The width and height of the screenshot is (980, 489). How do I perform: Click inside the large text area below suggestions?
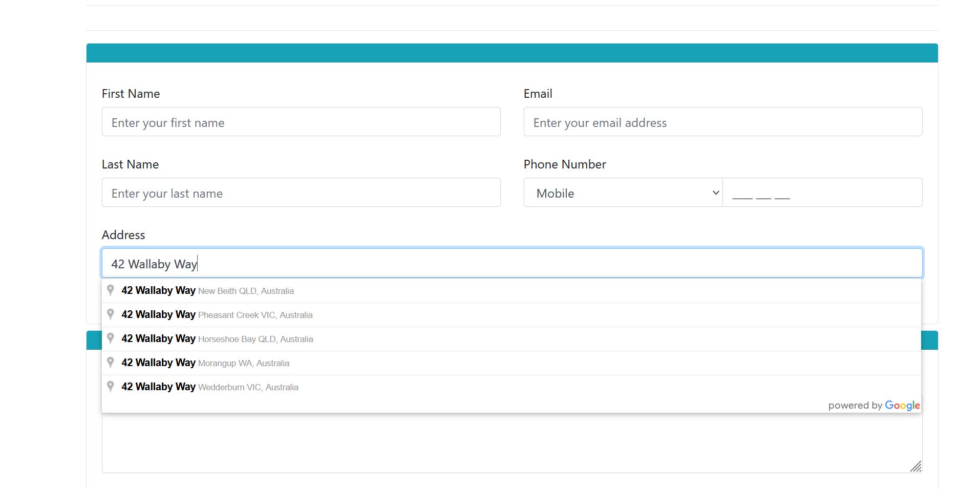[512, 443]
